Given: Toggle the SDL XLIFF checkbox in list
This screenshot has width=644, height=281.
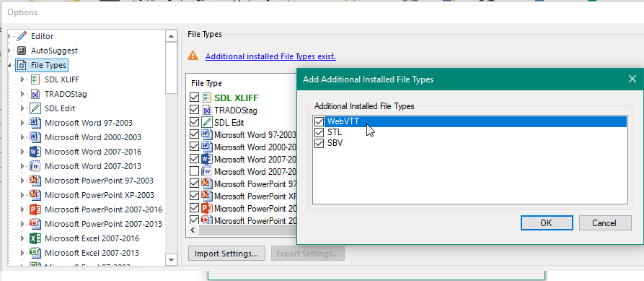Looking at the screenshot, I should tap(194, 98).
